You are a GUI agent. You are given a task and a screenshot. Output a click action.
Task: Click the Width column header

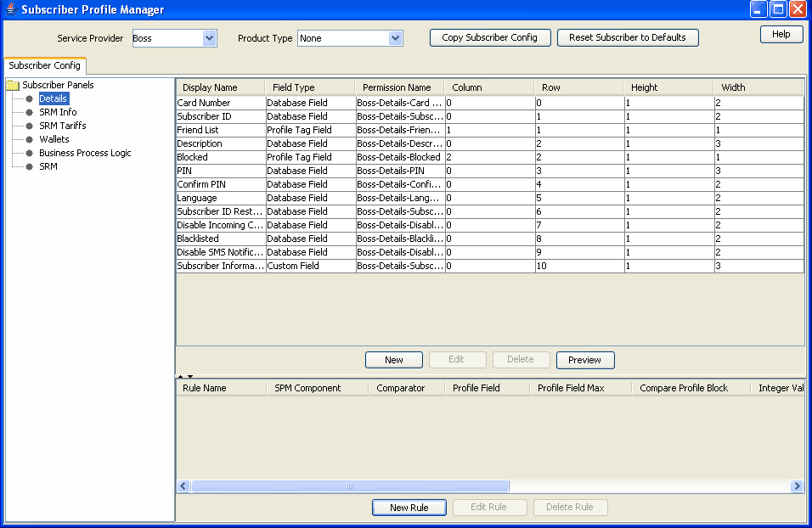[758, 87]
